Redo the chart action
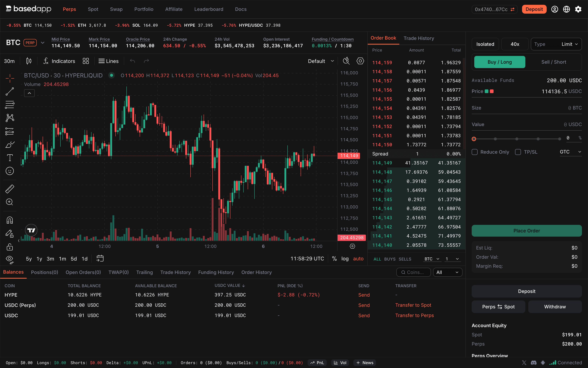Viewport: 588px width, 368px height. point(146,61)
